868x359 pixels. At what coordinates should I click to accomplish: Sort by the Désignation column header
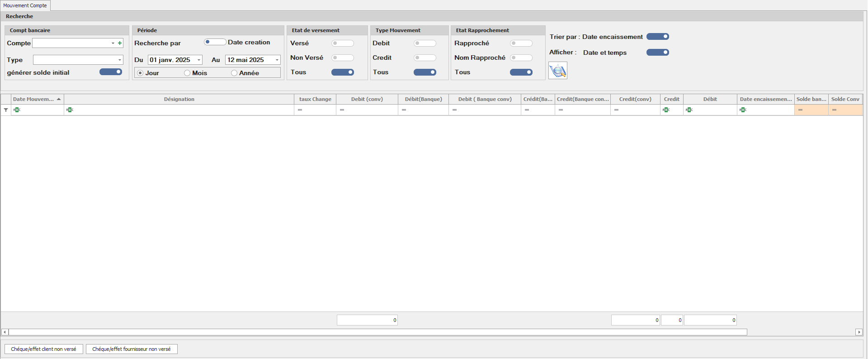[x=179, y=99]
